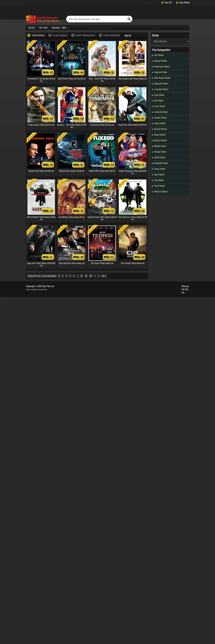Click green arrow beside Aksiyon Filmleri

[152, 61]
